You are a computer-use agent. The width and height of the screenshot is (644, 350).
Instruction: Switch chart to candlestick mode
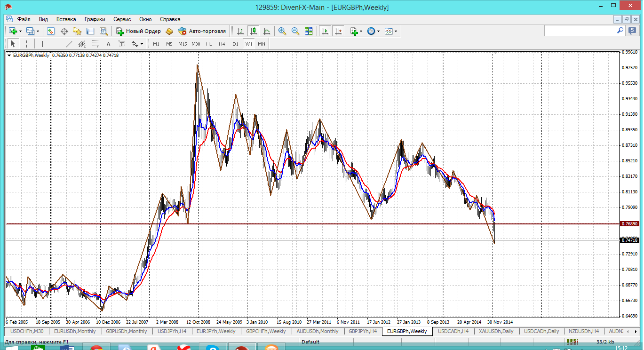pyautogui.click(x=254, y=31)
